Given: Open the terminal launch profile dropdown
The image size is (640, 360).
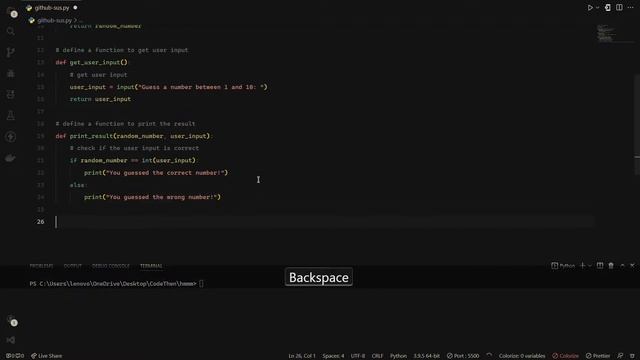Looking at the screenshot, I should click(x=589, y=266).
